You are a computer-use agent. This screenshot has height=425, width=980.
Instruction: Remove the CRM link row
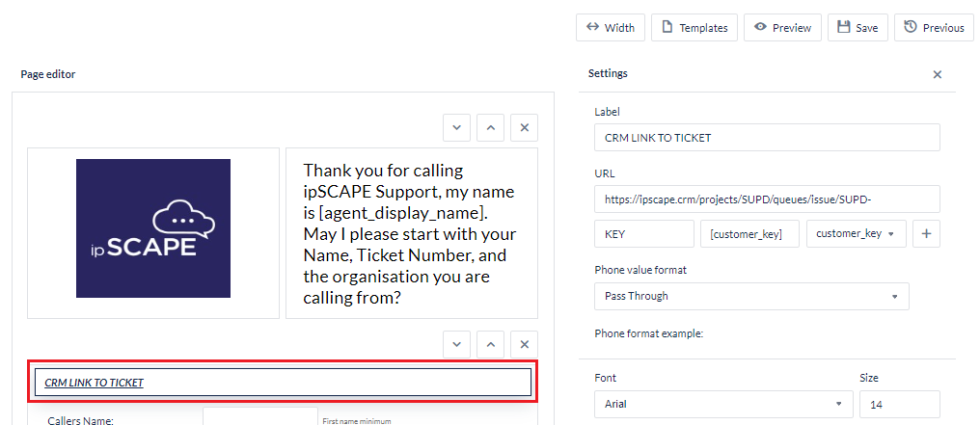(524, 344)
